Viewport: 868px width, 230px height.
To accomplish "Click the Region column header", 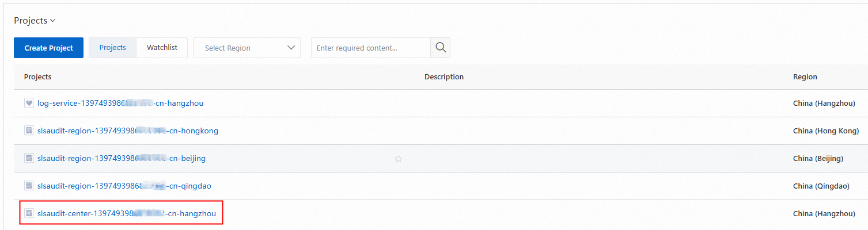I will (805, 76).
